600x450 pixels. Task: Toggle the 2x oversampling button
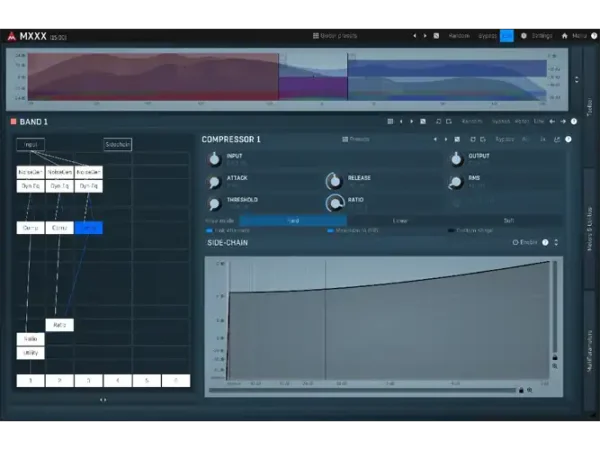point(543,139)
